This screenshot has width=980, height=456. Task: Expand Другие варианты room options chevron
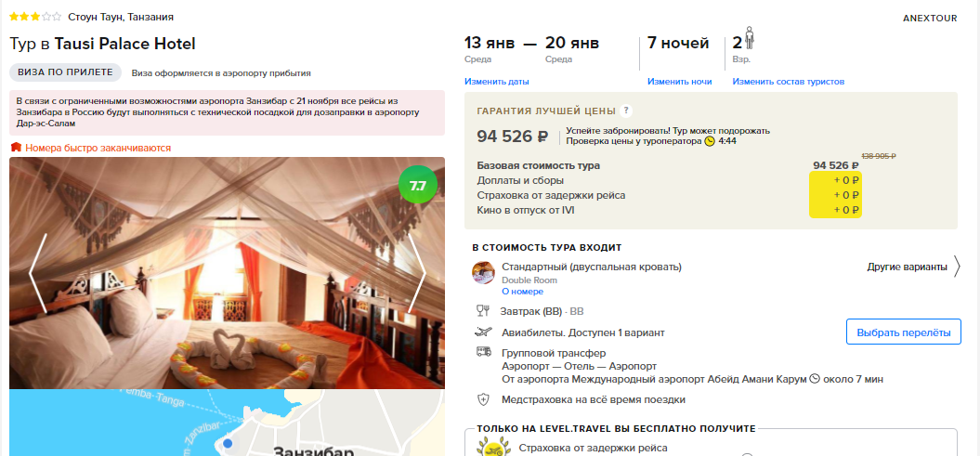pos(958,267)
